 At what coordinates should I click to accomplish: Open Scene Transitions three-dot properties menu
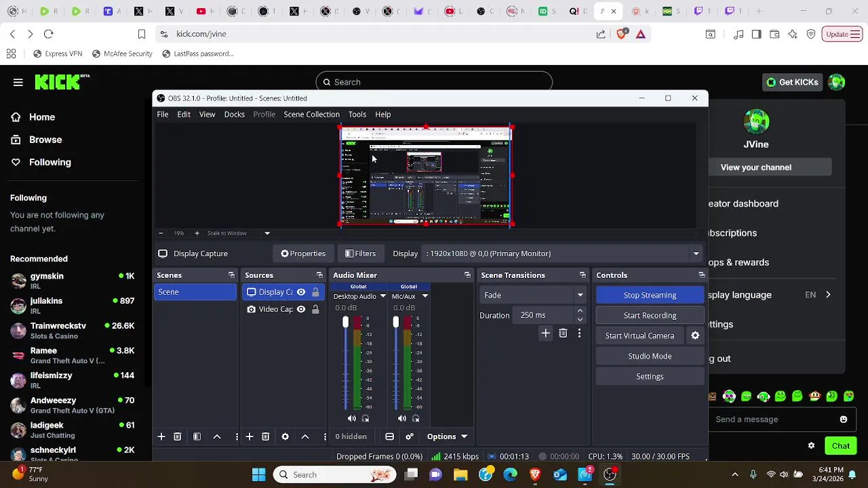tap(579, 333)
